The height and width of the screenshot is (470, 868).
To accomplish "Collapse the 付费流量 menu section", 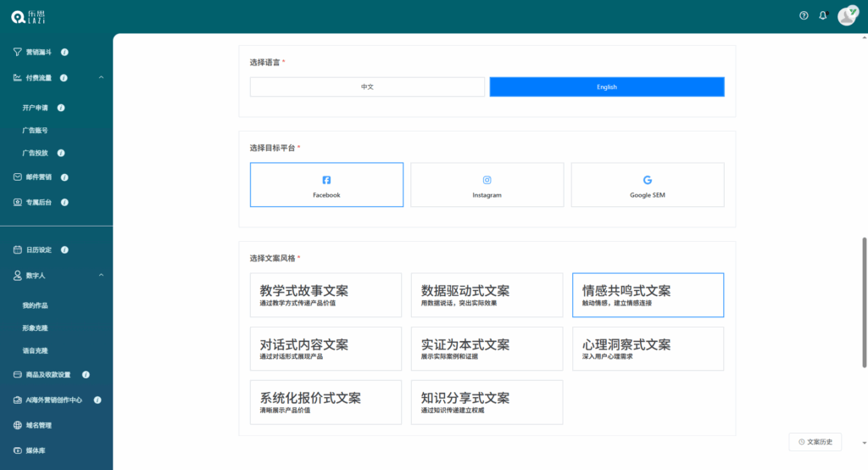I will (101, 78).
